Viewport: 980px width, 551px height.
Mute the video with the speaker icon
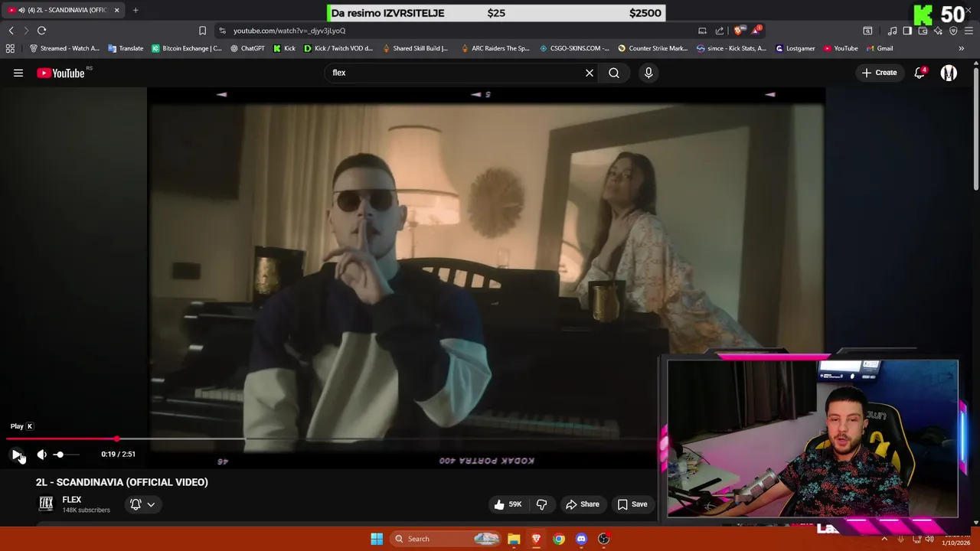click(42, 455)
